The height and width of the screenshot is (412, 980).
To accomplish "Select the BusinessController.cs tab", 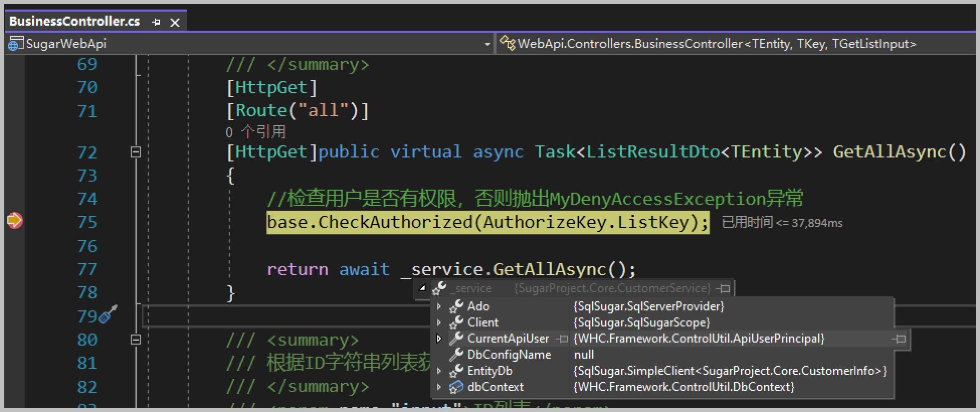I will coord(74,21).
